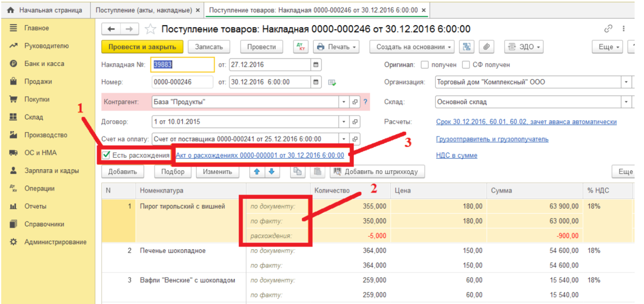Click the favorite star icon by title
This screenshot has width=644, height=304.
coord(150,29)
